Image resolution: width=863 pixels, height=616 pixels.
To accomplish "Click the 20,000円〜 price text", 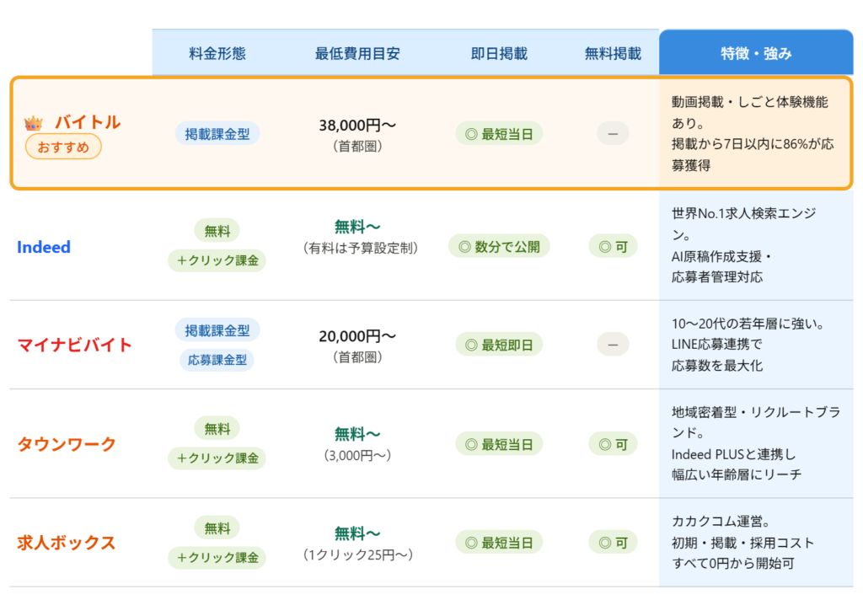I will (x=357, y=335).
